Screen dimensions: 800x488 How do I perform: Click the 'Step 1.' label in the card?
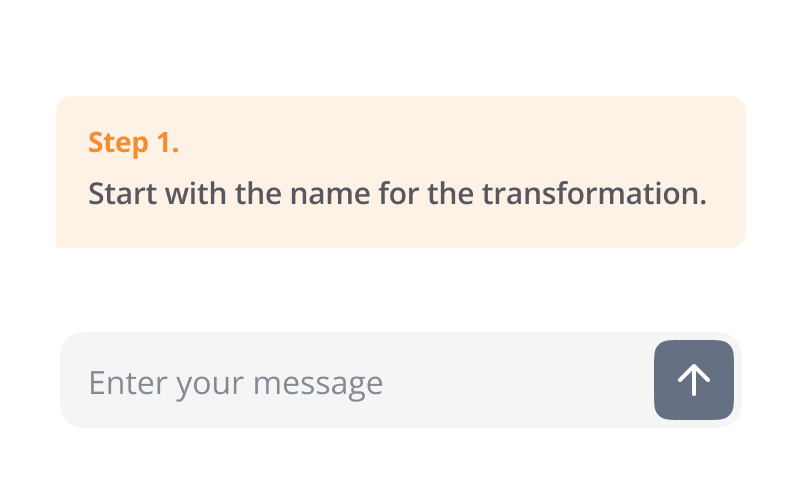(x=133, y=142)
